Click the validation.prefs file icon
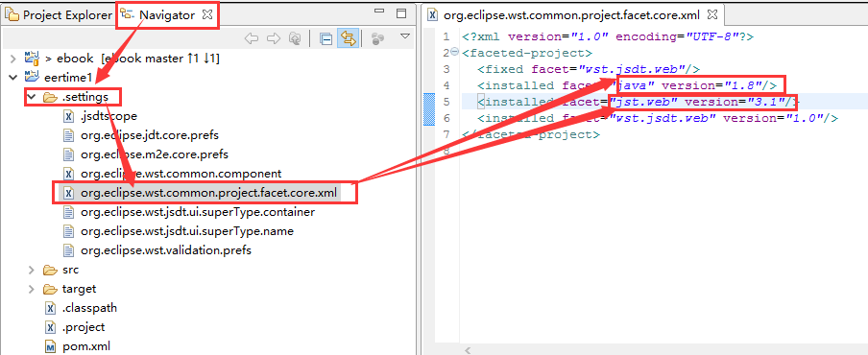 [x=68, y=249]
